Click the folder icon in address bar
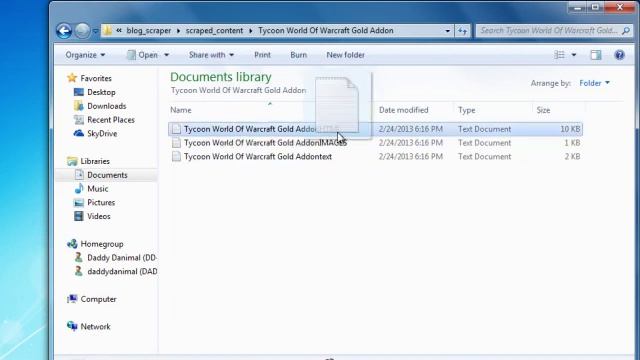Screen dimensions: 640x360 pos(107,31)
